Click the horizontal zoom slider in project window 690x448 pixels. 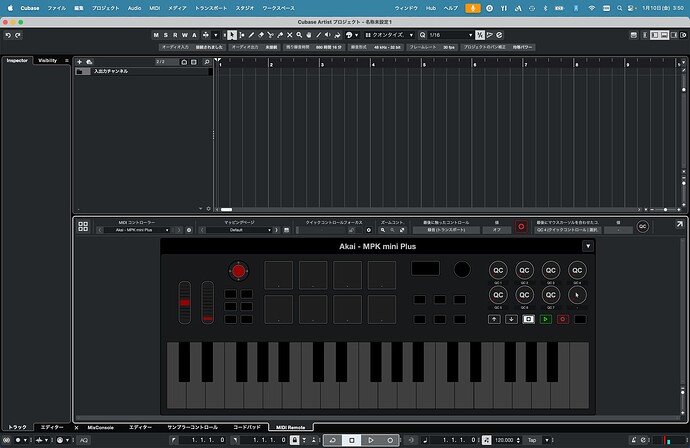coord(665,209)
